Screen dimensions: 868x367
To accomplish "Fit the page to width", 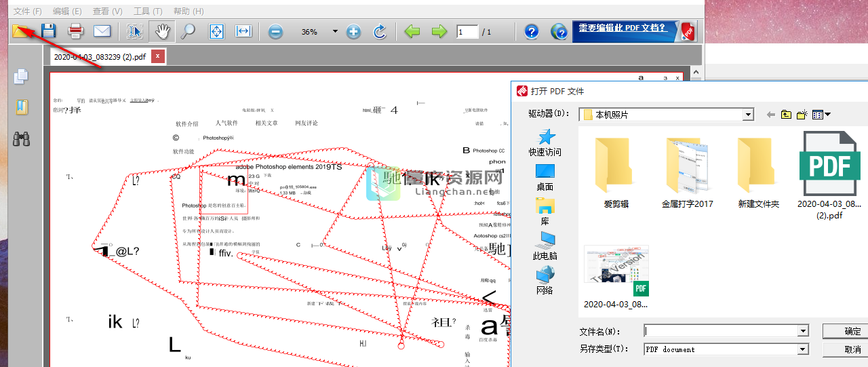I will [x=243, y=31].
